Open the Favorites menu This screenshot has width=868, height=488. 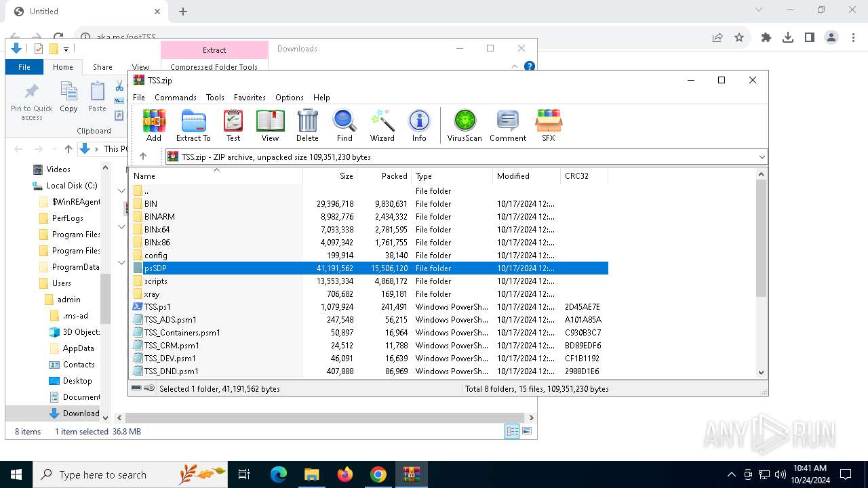click(250, 98)
